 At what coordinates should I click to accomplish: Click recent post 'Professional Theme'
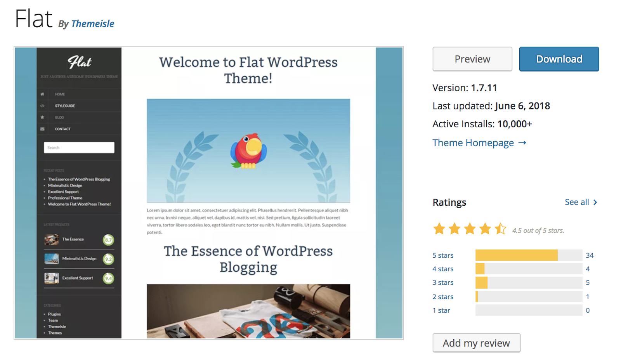tap(65, 198)
